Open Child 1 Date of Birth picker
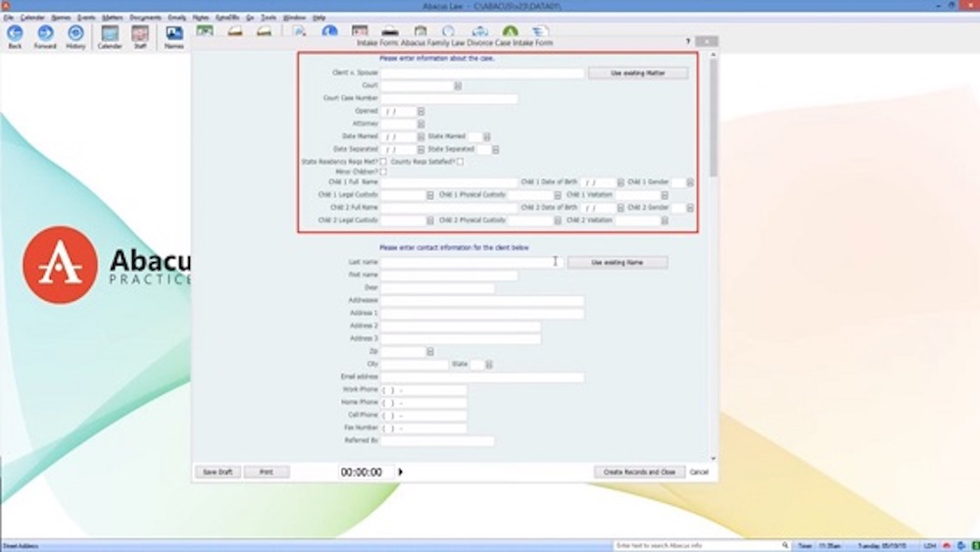Screen dimensions: 980x552 [620, 182]
